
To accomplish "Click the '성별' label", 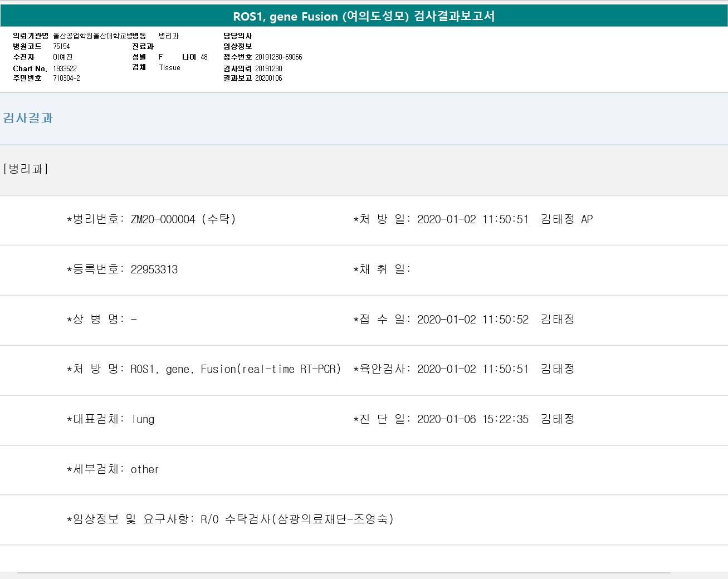I will [x=139, y=57].
